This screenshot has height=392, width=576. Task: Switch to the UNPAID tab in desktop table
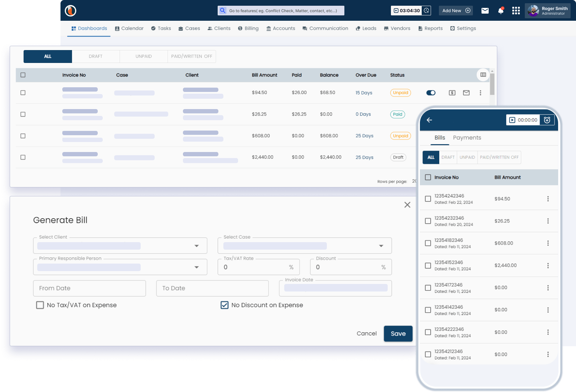click(144, 57)
